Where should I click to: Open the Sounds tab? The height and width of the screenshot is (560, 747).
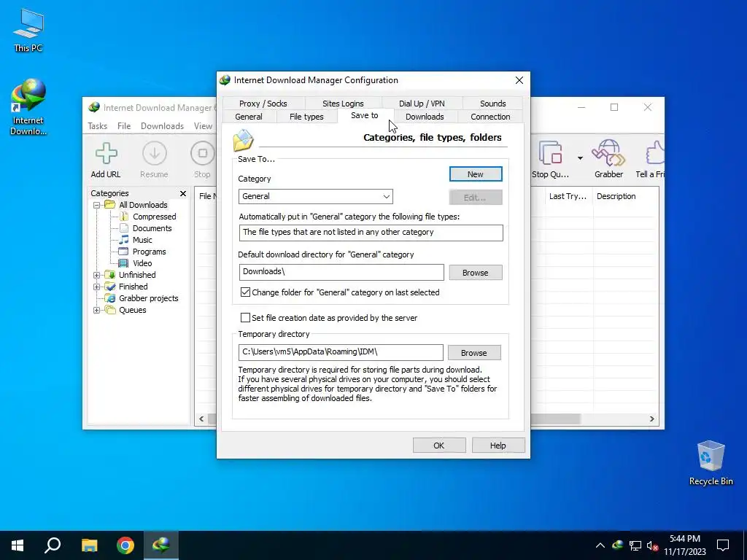click(492, 104)
